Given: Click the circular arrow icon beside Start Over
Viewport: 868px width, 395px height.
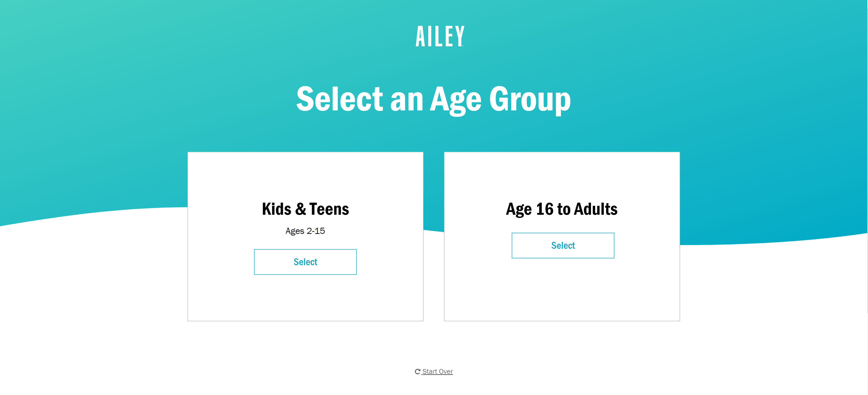Looking at the screenshot, I should (417, 371).
